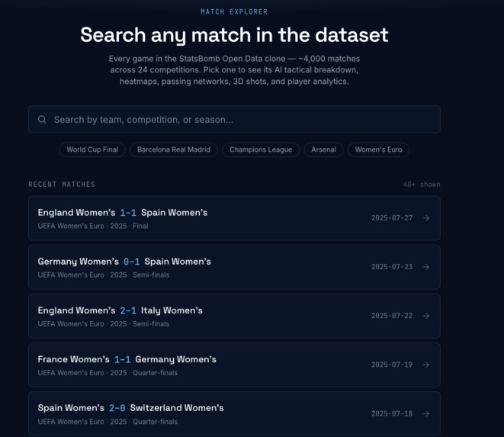Viewport: 504px width, 437px height.
Task: Open the arrow for the 2025-07-23 match
Action: coord(426,267)
